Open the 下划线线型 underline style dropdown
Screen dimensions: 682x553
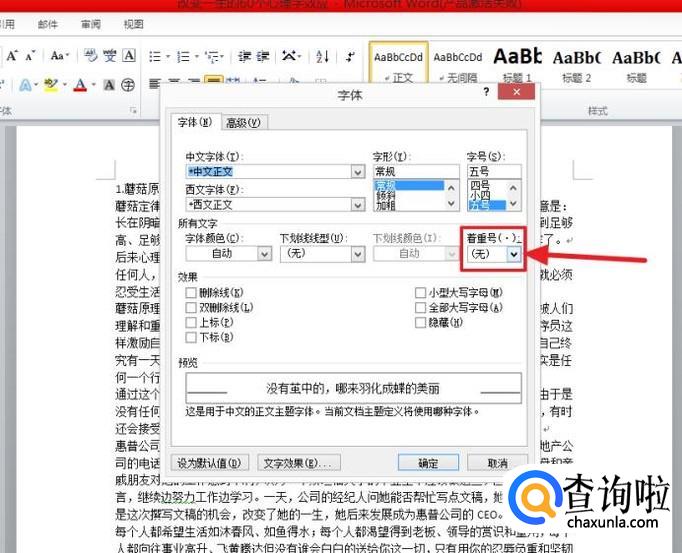(x=357, y=254)
